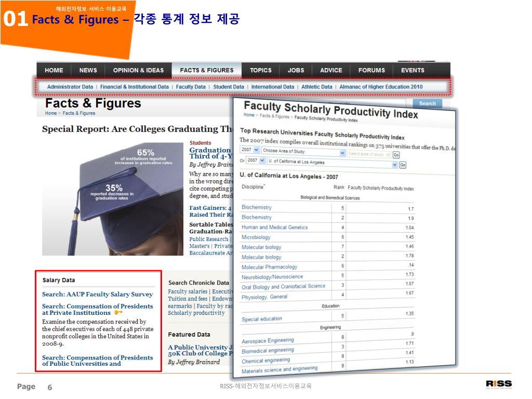532x399 pixels.
Task: Open the earmarks link under Search Chronicle Data
Action: click(180, 305)
